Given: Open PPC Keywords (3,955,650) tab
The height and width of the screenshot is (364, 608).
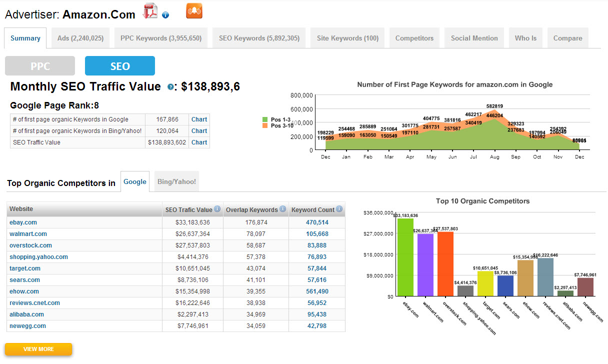Looking at the screenshot, I should (161, 38).
